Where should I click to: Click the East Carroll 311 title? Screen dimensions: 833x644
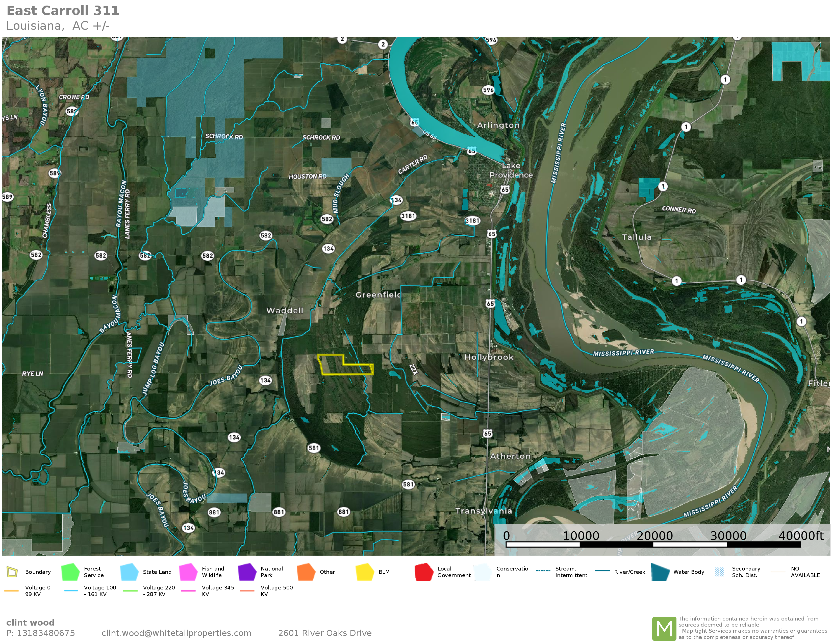pos(63,11)
